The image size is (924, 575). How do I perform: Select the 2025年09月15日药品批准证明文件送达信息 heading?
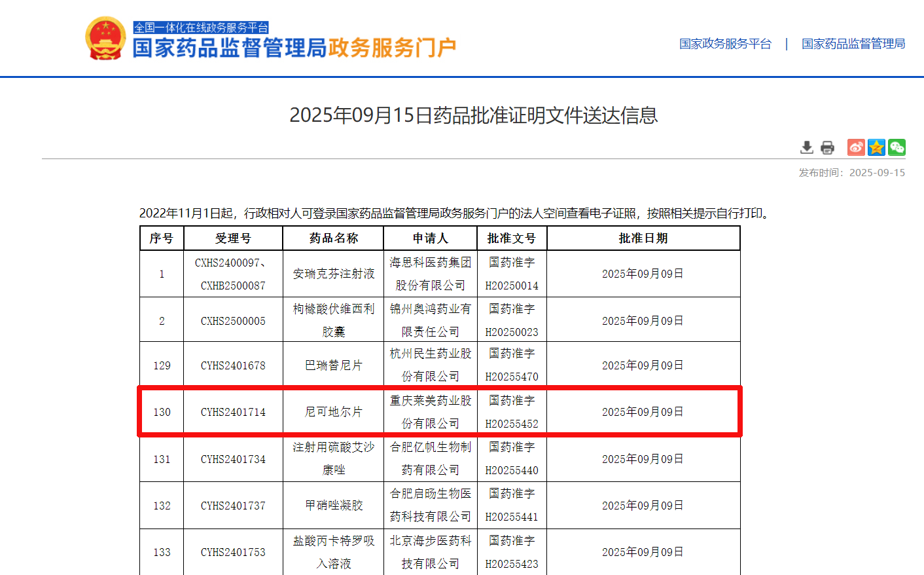click(473, 115)
